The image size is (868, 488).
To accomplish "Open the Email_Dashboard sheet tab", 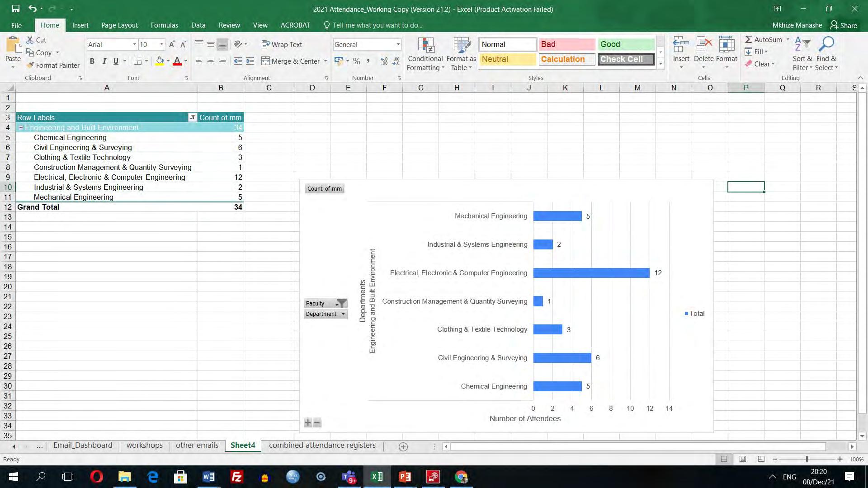I will tap(83, 445).
